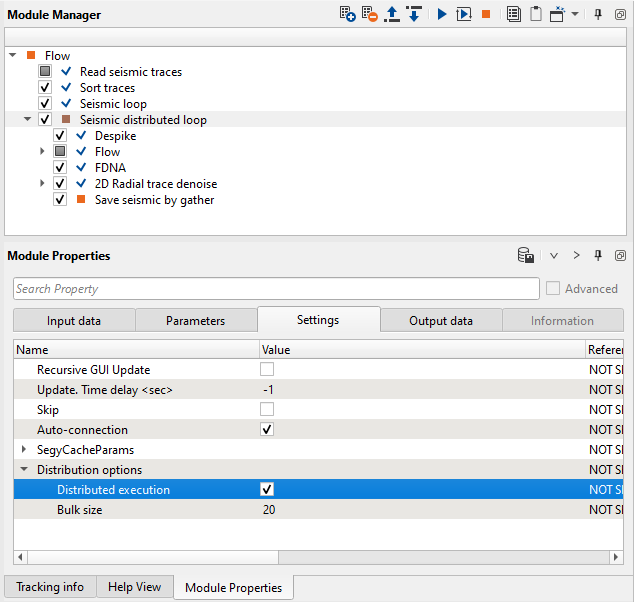634x602 pixels.
Task: Enable the Skip checkbox
Action: click(x=267, y=410)
